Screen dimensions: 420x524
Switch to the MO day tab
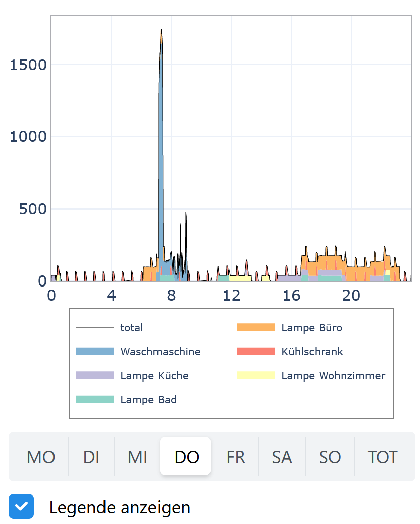click(41, 456)
